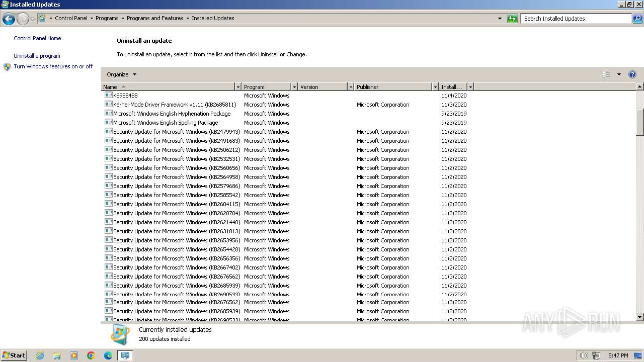644x362 pixels.
Task: Click the icon beside KB958488
Action: click(x=108, y=95)
